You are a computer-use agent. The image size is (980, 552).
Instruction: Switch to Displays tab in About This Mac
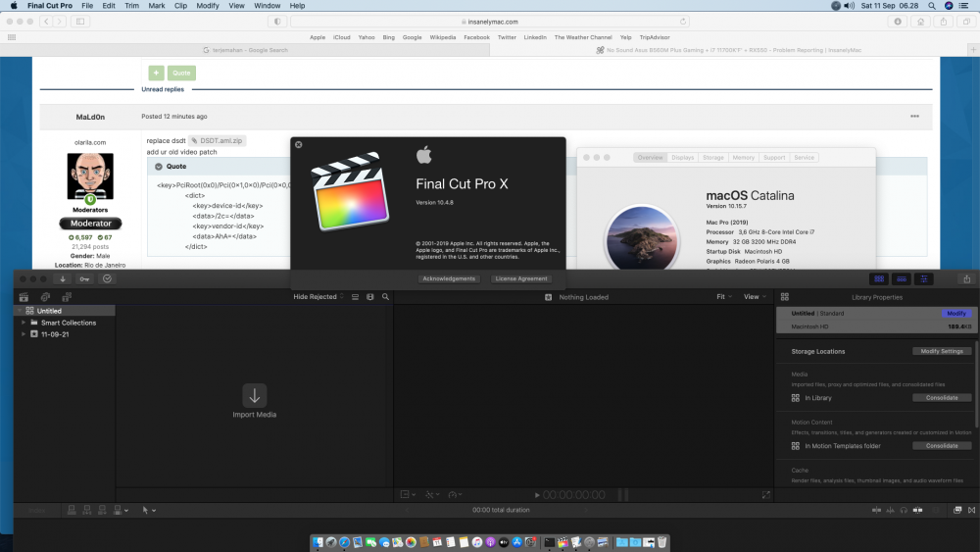[682, 158]
